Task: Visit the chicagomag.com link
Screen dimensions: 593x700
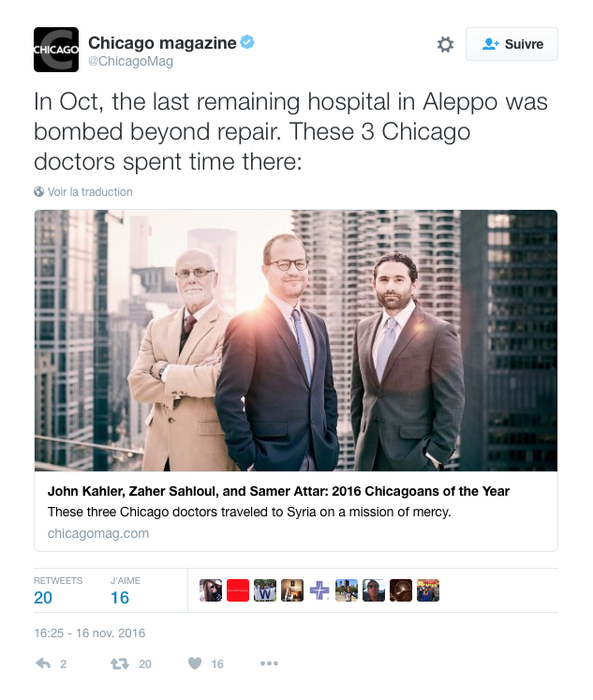Action: 98,533
